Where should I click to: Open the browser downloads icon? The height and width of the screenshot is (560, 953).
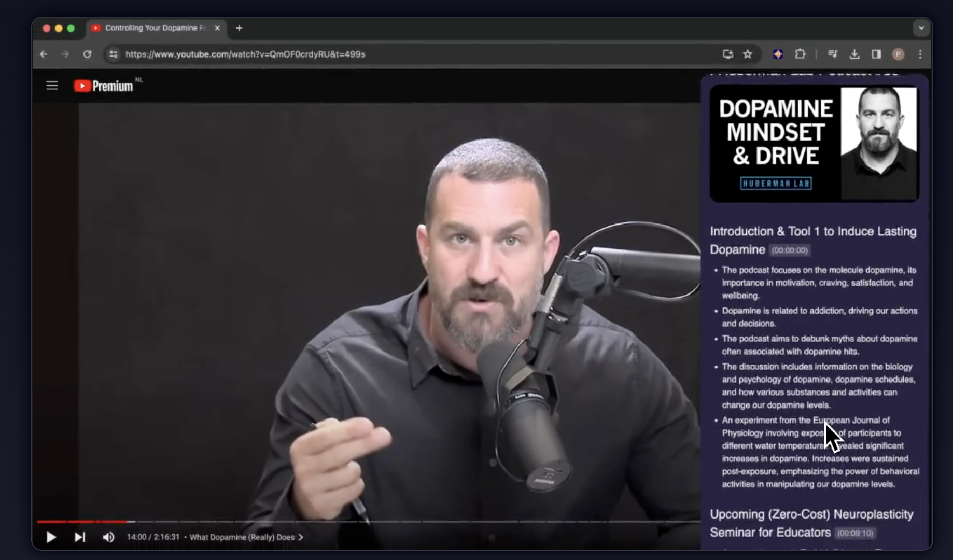(854, 54)
